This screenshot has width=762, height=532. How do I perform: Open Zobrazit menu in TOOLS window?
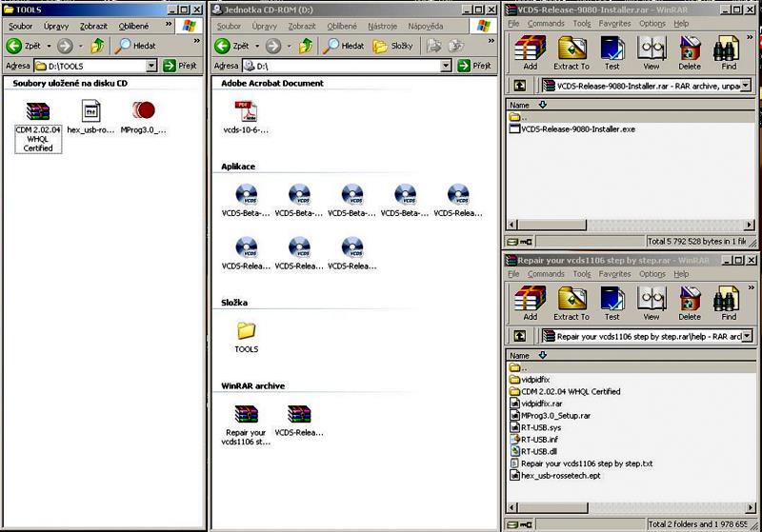tap(93, 27)
